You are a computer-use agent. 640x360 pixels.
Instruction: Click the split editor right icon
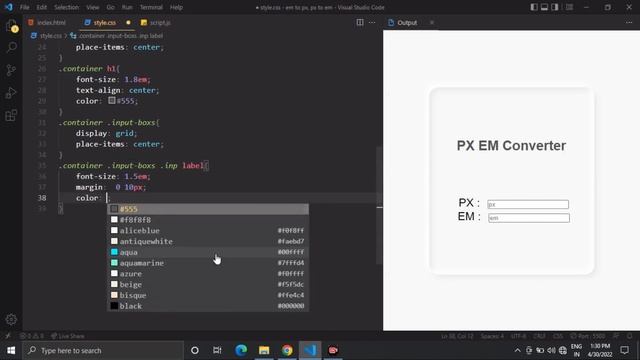(x=360, y=22)
